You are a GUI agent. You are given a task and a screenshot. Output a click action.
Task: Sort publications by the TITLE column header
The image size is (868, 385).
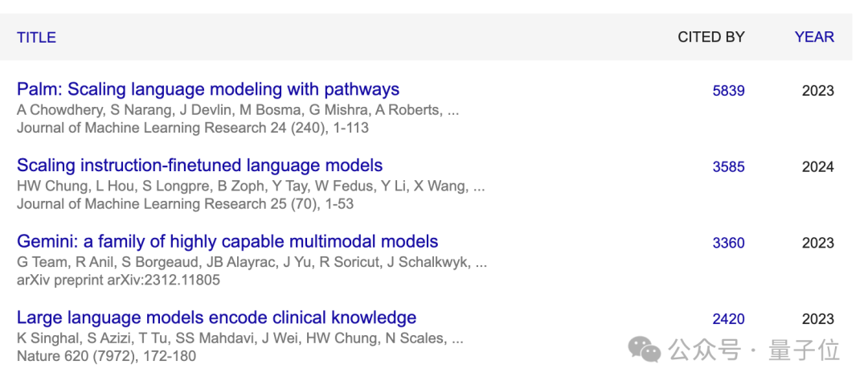pos(36,37)
